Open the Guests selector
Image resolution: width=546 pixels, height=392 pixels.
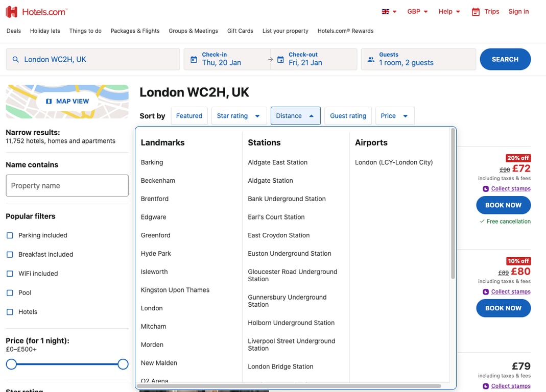click(418, 59)
